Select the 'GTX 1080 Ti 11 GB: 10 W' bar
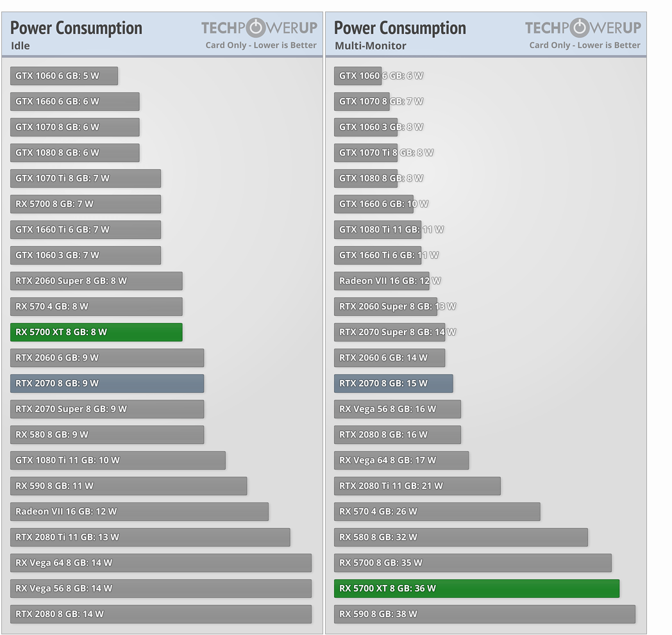The width and height of the screenshot is (672, 635). [118, 460]
